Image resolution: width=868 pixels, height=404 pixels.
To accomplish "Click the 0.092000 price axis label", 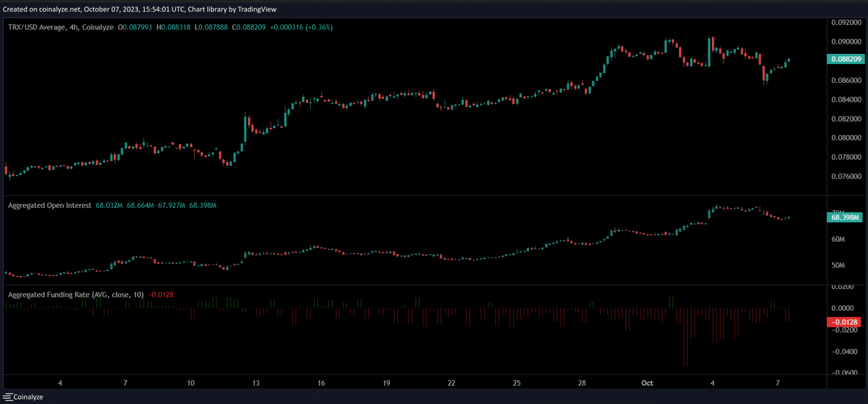I will pyautogui.click(x=846, y=22).
